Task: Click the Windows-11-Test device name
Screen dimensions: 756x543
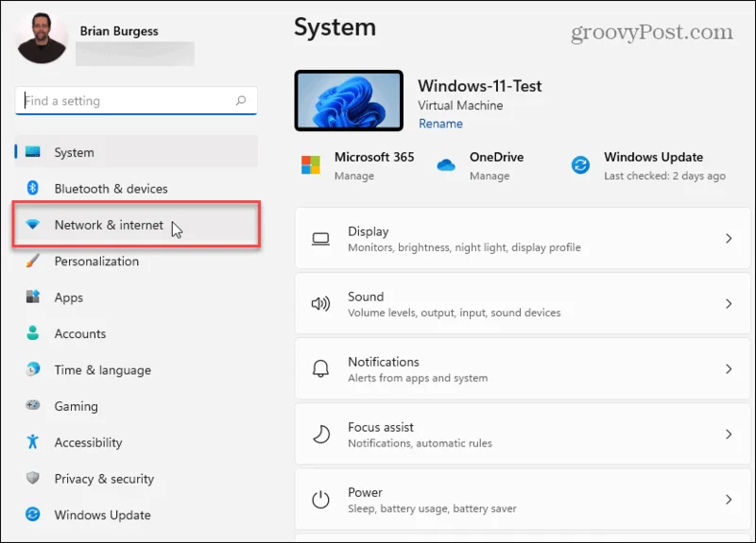Action: point(480,86)
